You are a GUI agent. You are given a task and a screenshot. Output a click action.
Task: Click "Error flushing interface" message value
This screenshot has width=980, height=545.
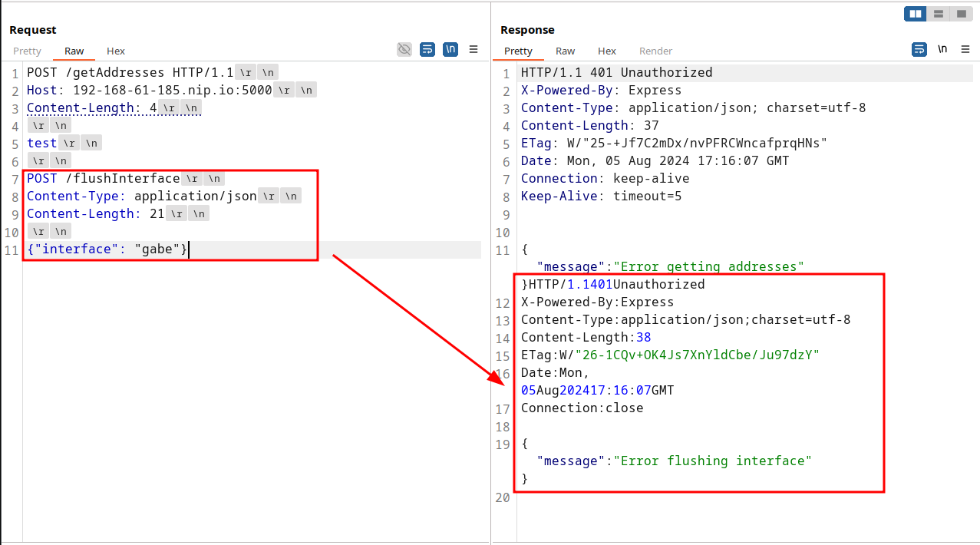click(x=712, y=461)
